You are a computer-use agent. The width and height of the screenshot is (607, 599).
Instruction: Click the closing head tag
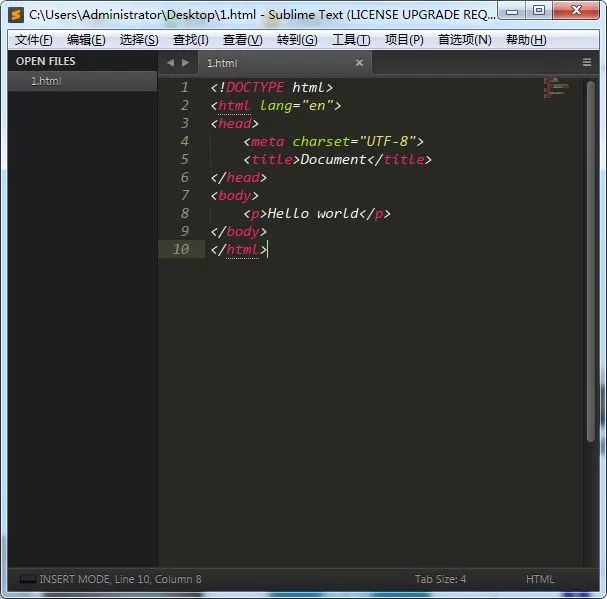[x=239, y=177]
